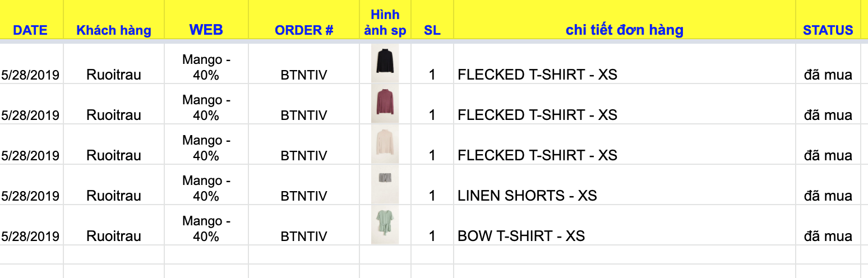This screenshot has height=278, width=868.
Task: Click the chi tiết đơn hàng header
Action: 624,30
